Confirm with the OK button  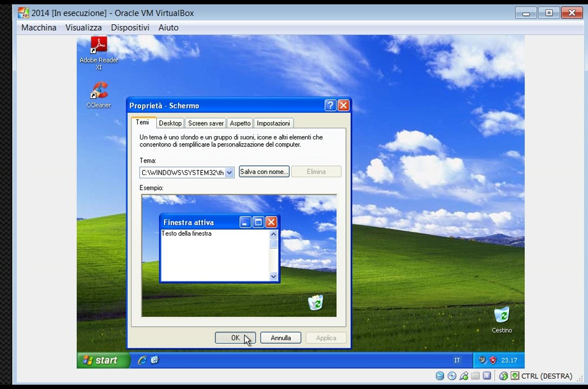[235, 338]
